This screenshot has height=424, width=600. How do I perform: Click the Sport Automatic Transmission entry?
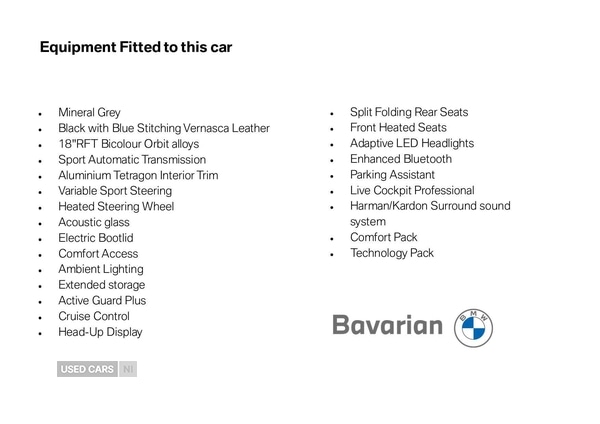[132, 159]
